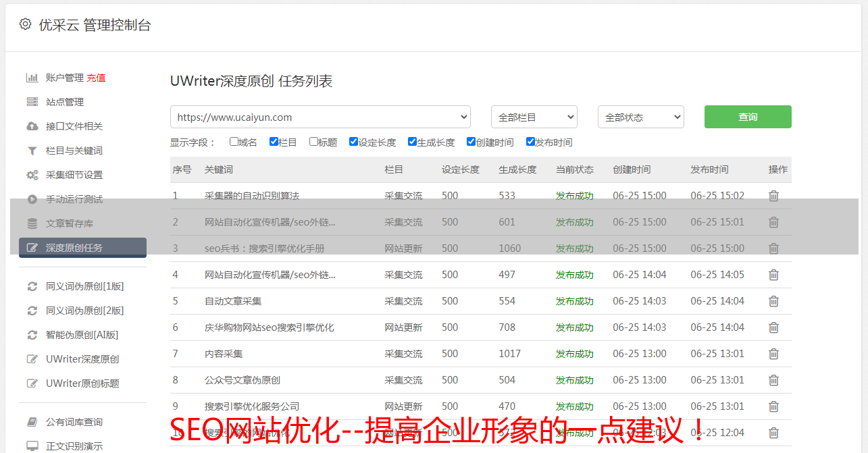Uncheck the 栏目 display field checkbox
The height and width of the screenshot is (453, 868).
pyautogui.click(x=274, y=142)
